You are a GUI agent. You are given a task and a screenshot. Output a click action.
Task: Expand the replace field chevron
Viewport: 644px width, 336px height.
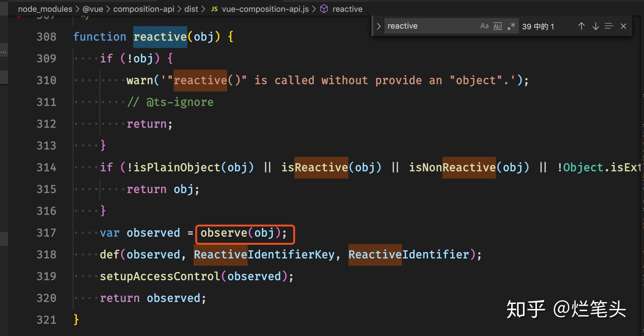click(378, 26)
